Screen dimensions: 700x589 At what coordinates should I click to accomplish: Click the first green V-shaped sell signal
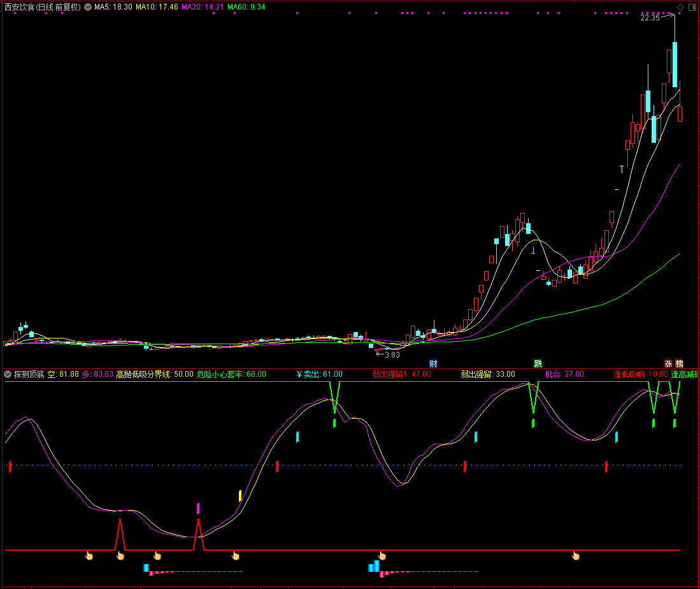(x=334, y=397)
